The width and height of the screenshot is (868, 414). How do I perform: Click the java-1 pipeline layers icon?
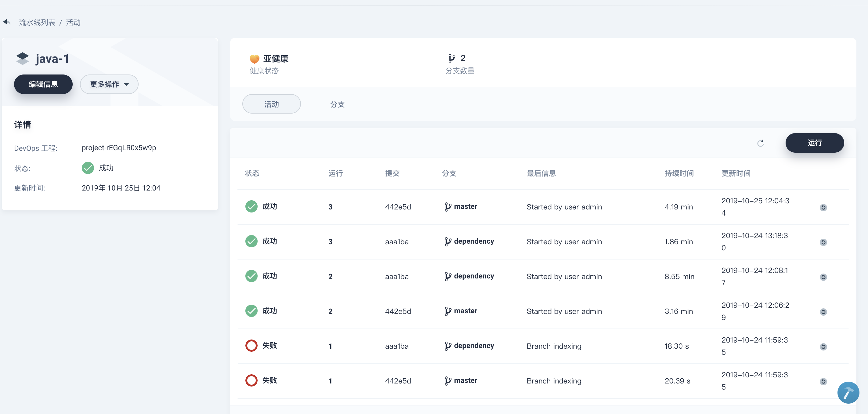pos(23,59)
